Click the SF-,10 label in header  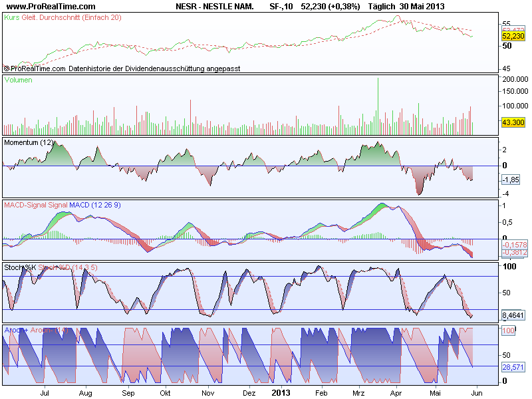pos(281,7)
